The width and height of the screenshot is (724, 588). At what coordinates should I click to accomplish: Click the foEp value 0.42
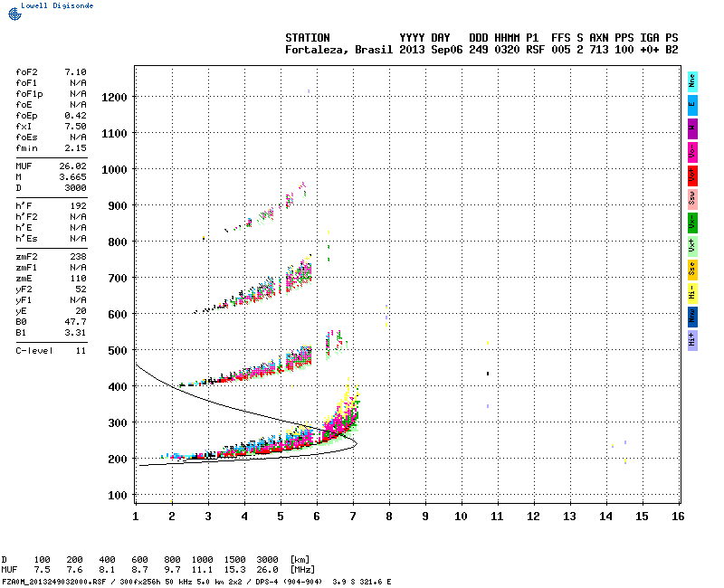pos(75,116)
